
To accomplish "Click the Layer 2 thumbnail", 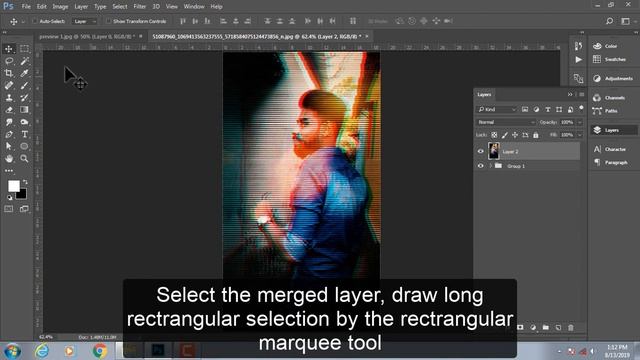I will (493, 151).
